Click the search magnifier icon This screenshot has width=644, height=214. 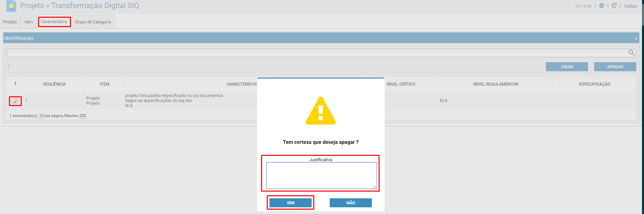(631, 53)
